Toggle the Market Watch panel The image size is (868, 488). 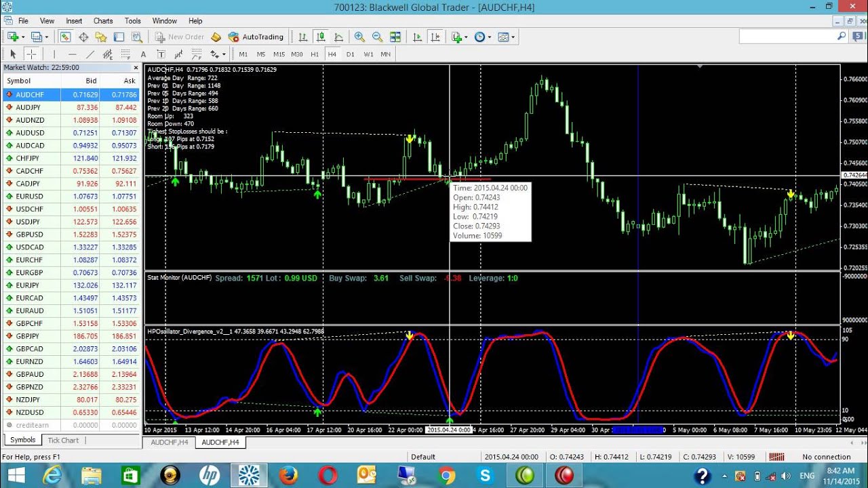64,37
